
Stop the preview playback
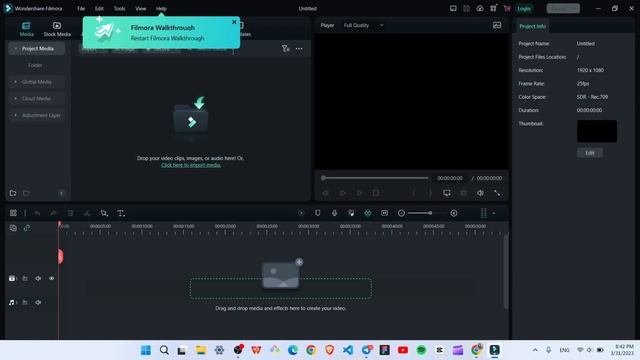coord(376,193)
